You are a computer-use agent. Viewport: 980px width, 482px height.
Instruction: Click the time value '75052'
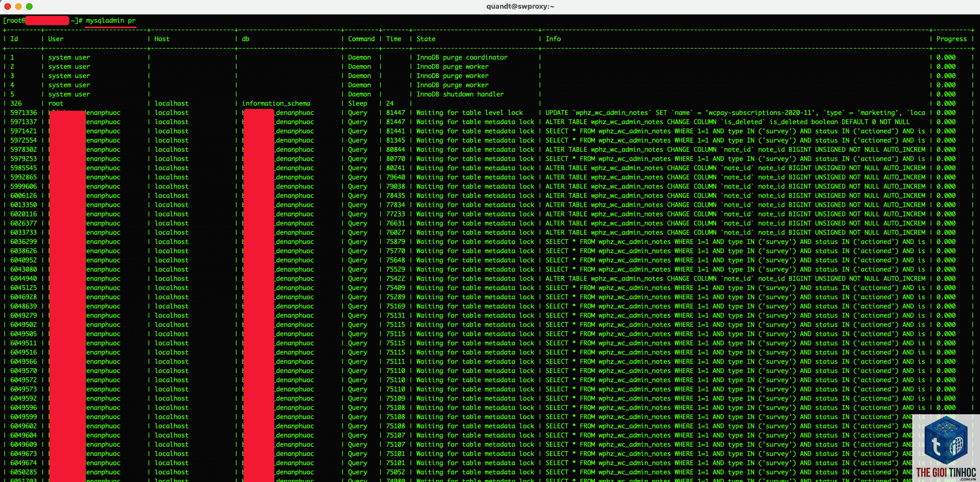[x=395, y=472]
